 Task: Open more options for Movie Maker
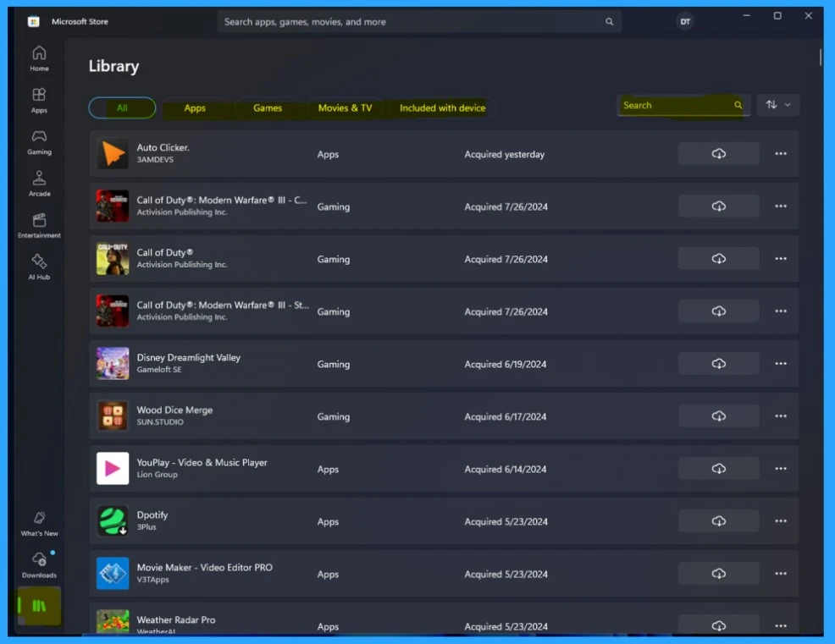[x=781, y=574]
